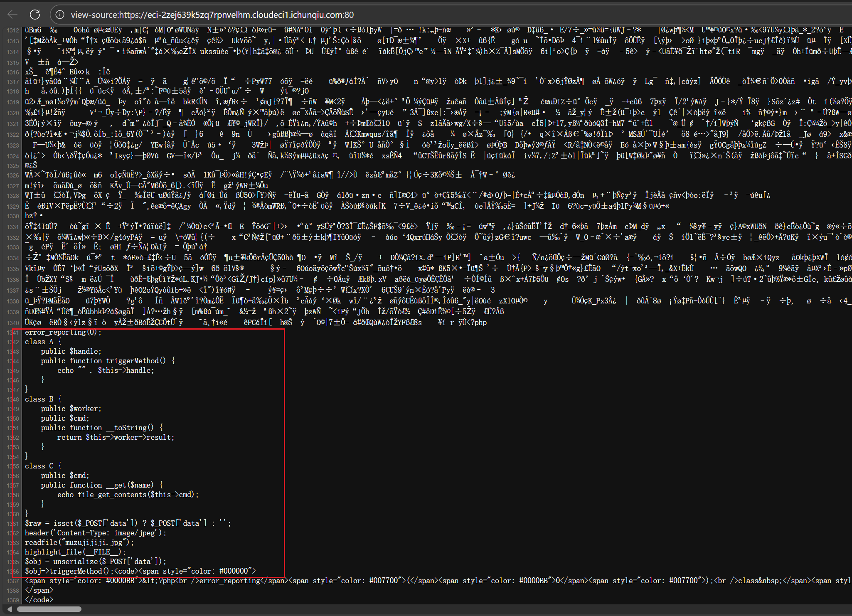852x616 pixels.
Task: Click line number 1312
Action: [13, 30]
